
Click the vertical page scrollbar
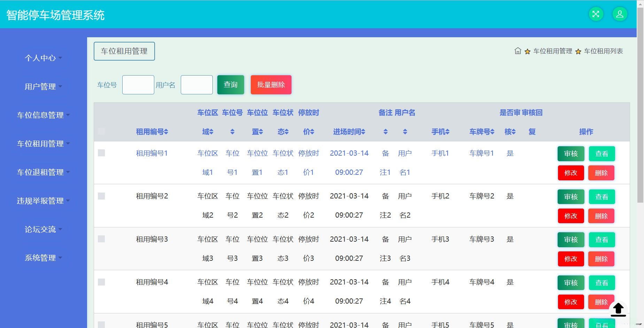(640, 104)
